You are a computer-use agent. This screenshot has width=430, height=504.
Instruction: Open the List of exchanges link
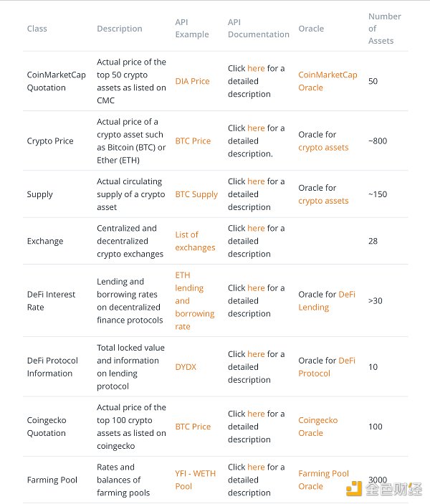click(195, 241)
